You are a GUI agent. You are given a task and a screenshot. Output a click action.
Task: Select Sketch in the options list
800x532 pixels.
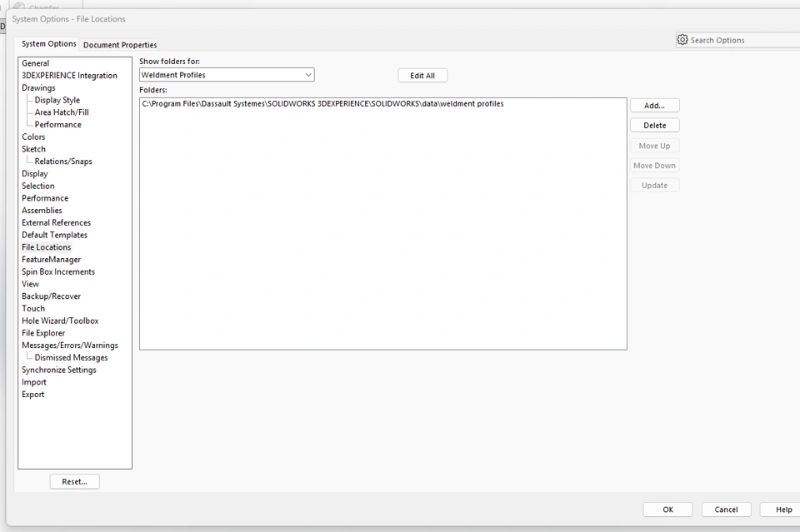click(33, 149)
